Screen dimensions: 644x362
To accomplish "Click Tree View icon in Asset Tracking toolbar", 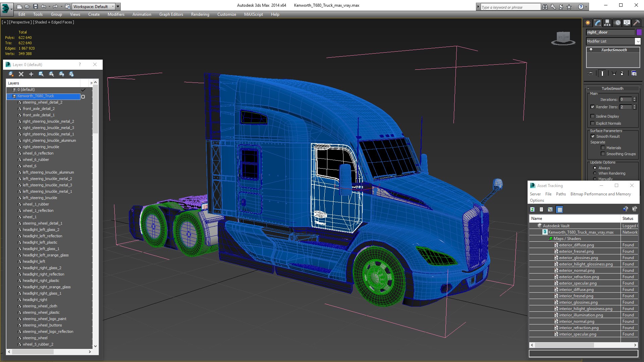I will coord(550,209).
